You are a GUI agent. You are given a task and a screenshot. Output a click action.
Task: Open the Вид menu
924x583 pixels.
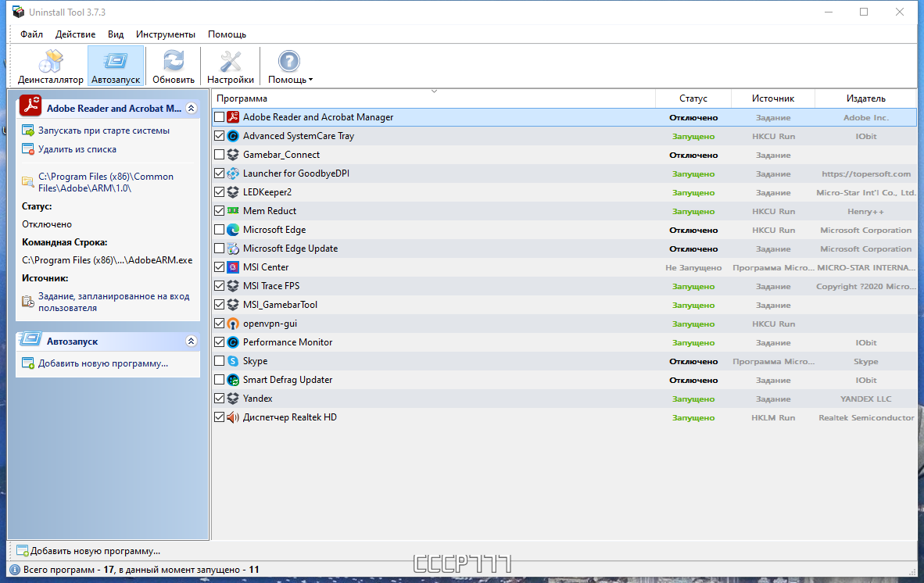[x=116, y=34]
